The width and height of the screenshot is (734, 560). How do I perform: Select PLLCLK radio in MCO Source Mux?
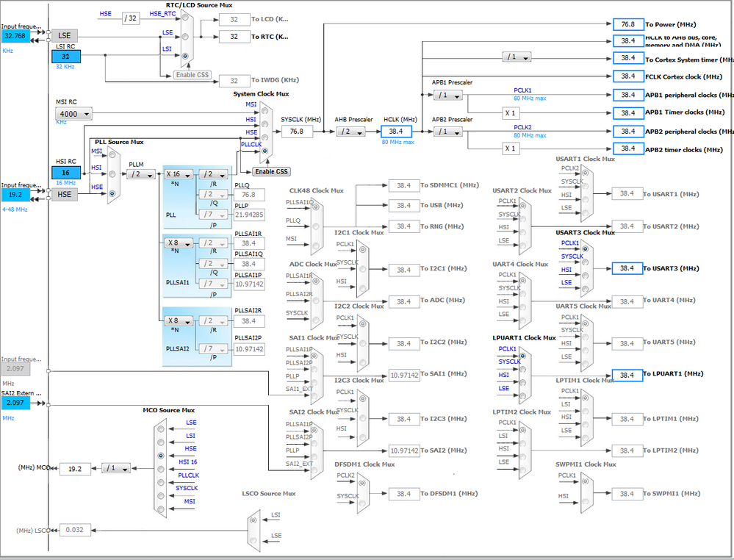[161, 482]
